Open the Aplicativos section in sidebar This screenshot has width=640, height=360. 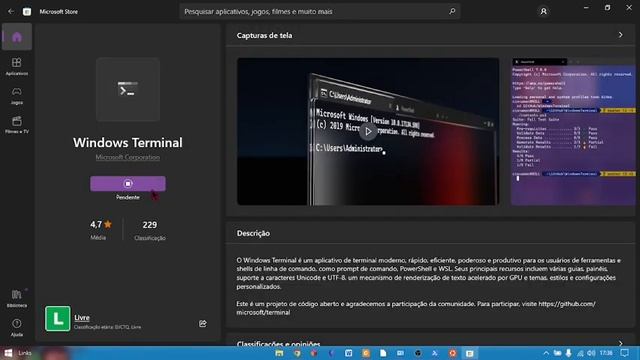click(17, 66)
